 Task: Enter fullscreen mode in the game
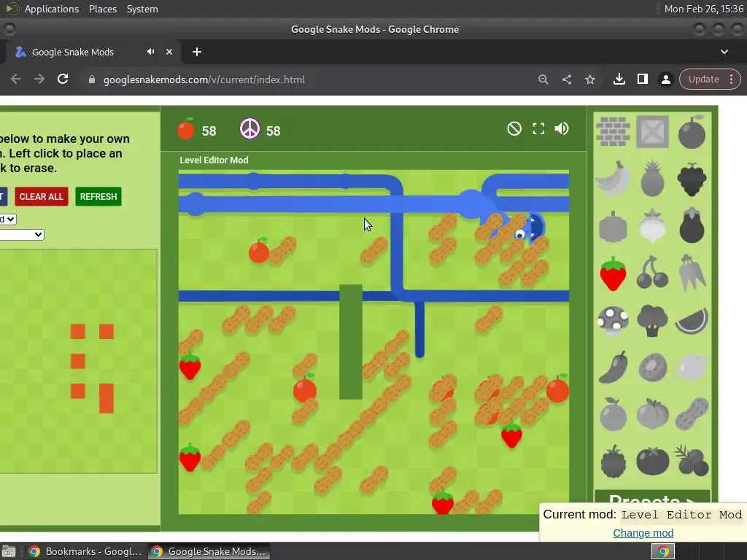click(x=538, y=128)
